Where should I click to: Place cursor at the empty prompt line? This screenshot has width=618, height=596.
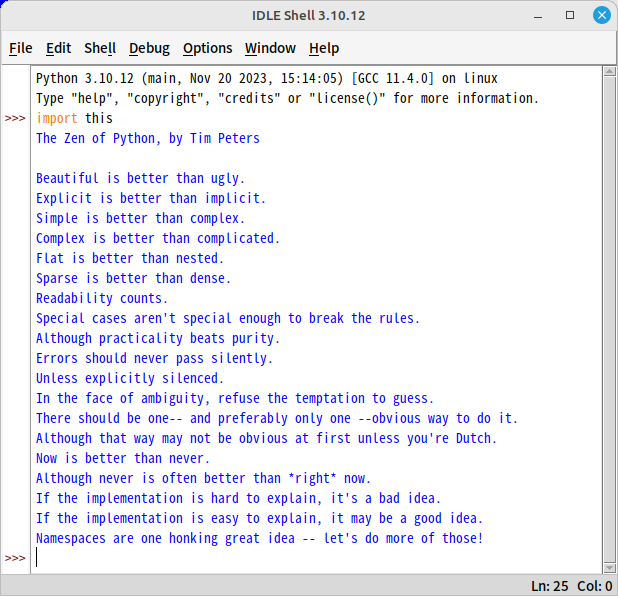click(315, 558)
